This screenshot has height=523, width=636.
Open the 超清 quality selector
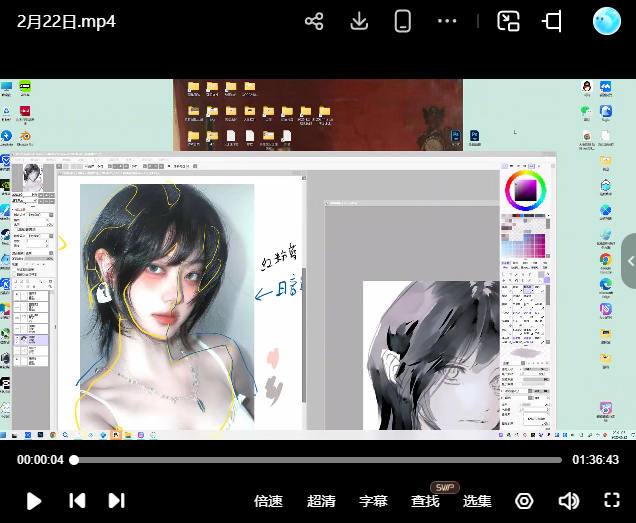321,501
